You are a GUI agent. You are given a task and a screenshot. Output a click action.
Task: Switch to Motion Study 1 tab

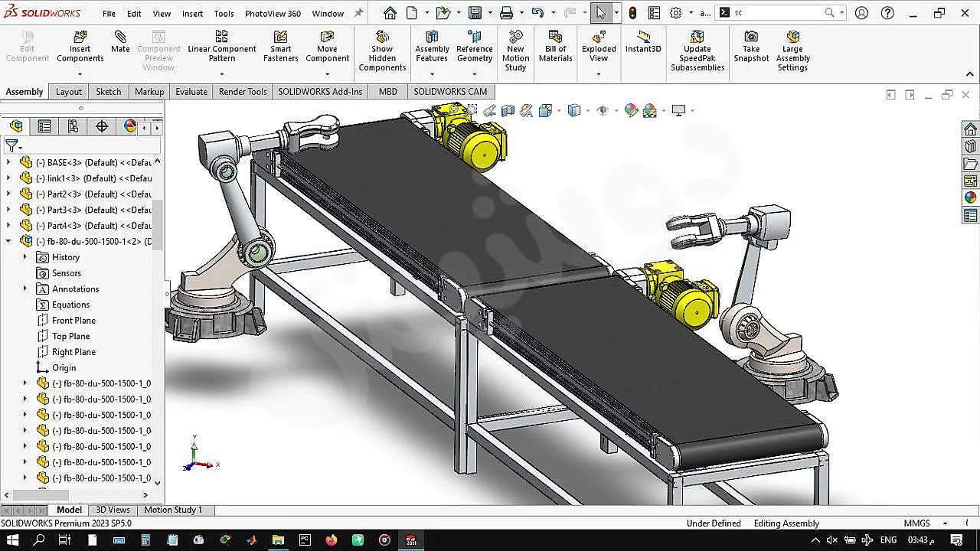[x=173, y=510]
